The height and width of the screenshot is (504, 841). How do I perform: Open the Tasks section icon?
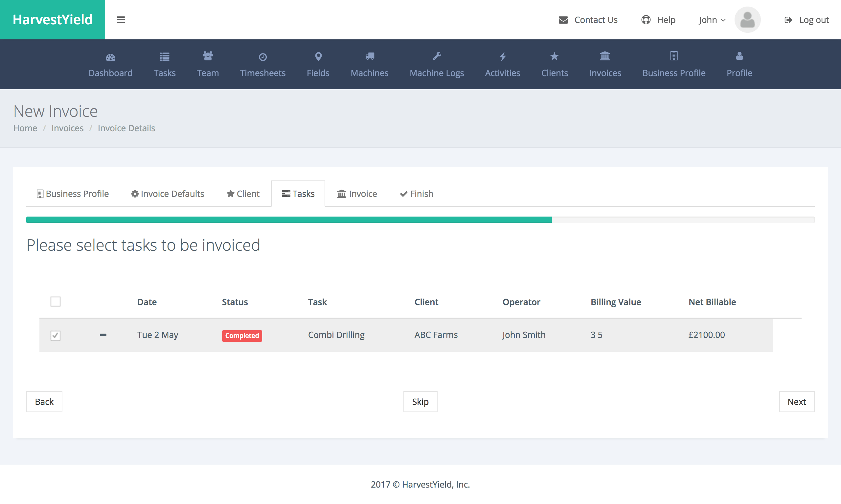164,56
